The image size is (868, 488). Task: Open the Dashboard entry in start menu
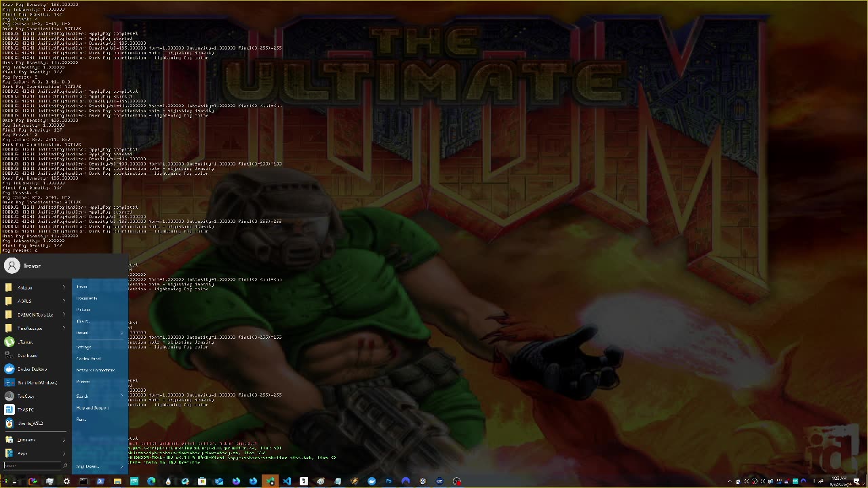tap(35, 355)
